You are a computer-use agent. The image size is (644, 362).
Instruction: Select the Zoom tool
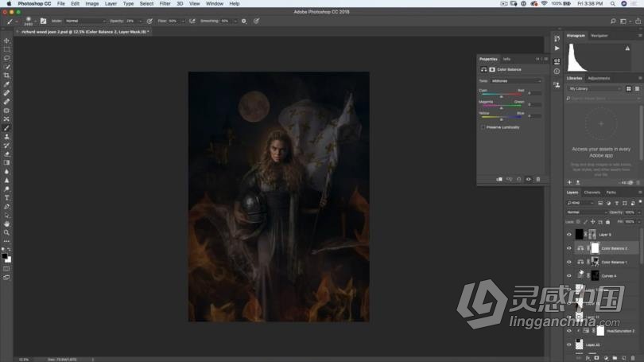tap(6, 232)
